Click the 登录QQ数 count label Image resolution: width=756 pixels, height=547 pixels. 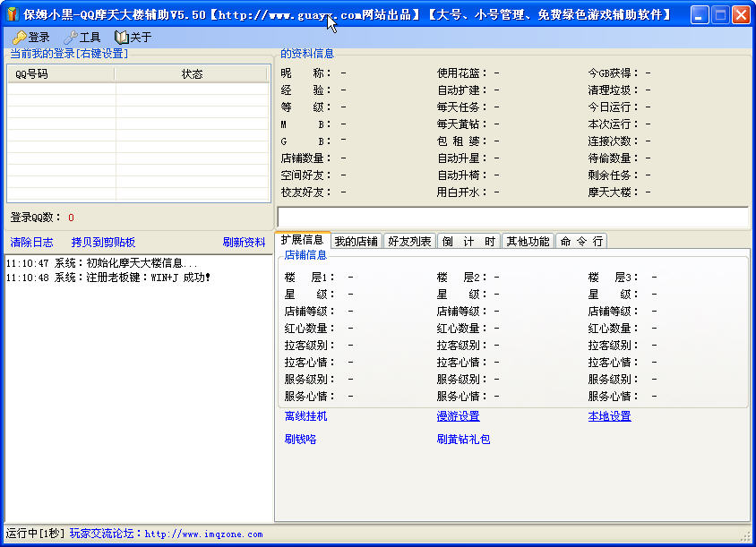[x=36, y=218]
